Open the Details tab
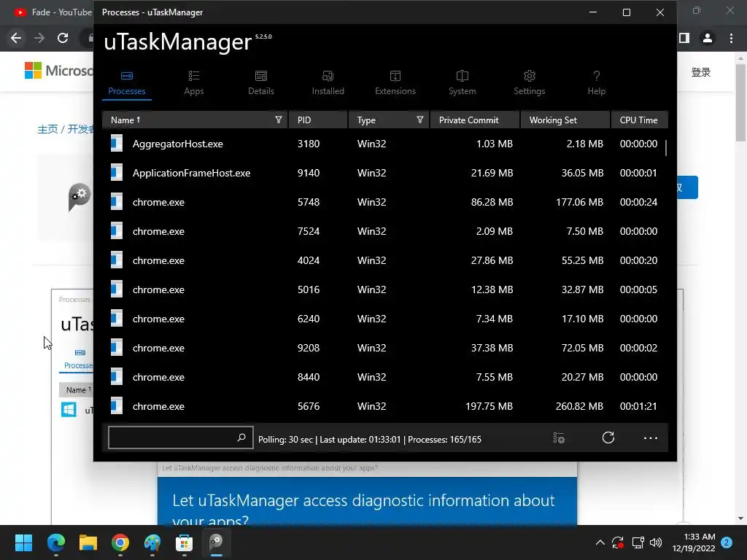Screen dimensions: 747x560 point(261,83)
